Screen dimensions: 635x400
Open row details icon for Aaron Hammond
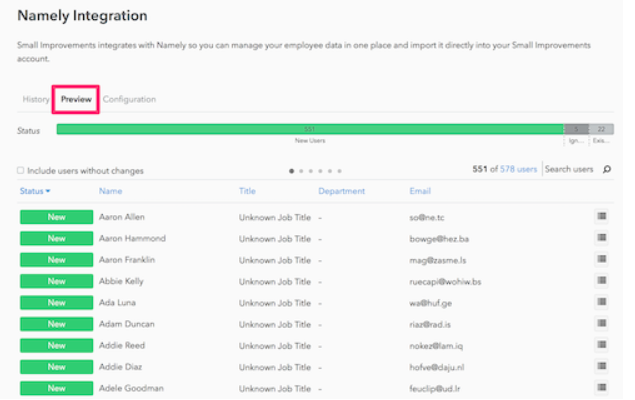[x=601, y=238]
